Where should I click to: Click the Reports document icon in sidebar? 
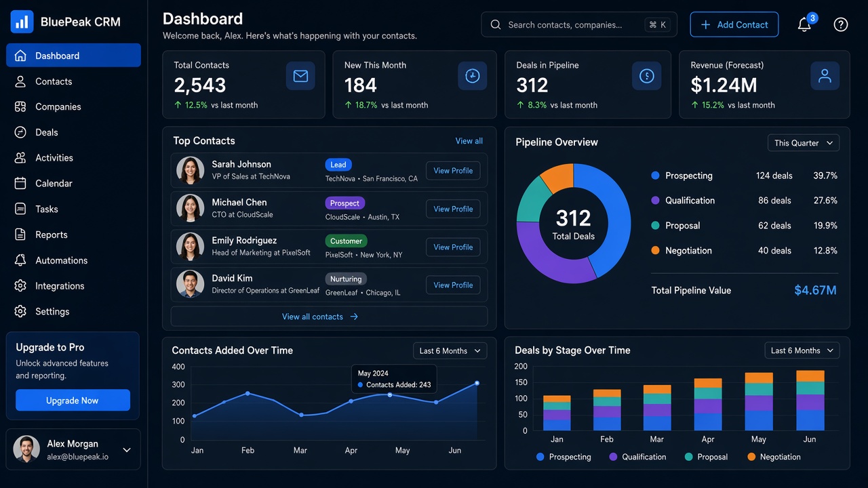pos(20,235)
